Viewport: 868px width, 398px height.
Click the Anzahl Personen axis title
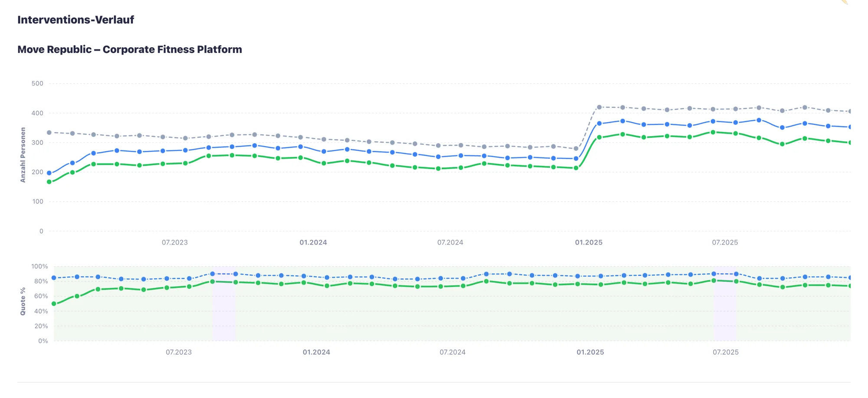(23, 155)
